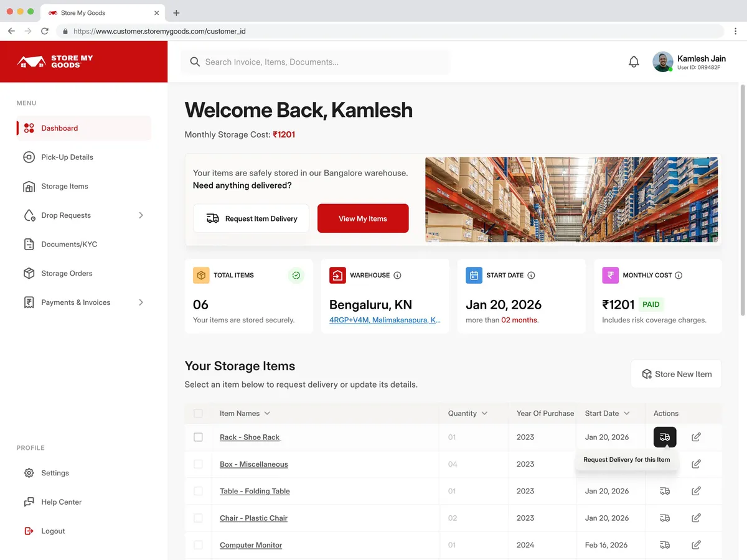Go back in browser history
Image resolution: width=747 pixels, height=560 pixels.
11,30
